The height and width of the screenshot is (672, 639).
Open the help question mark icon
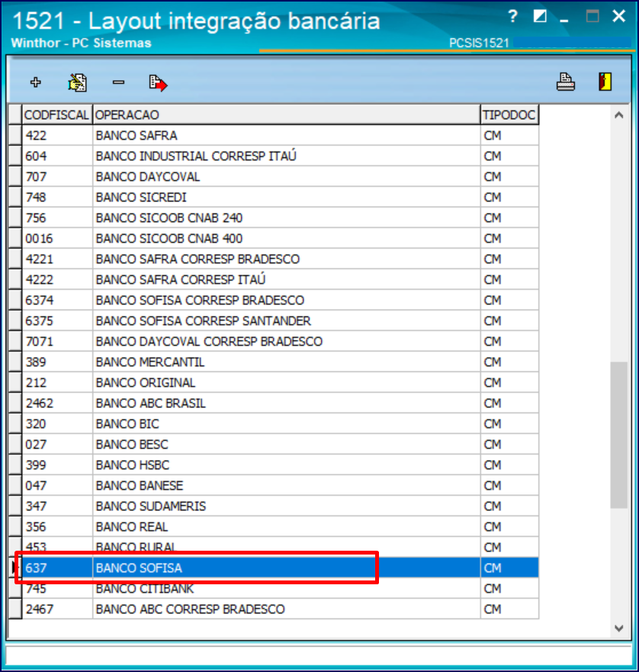(x=512, y=16)
